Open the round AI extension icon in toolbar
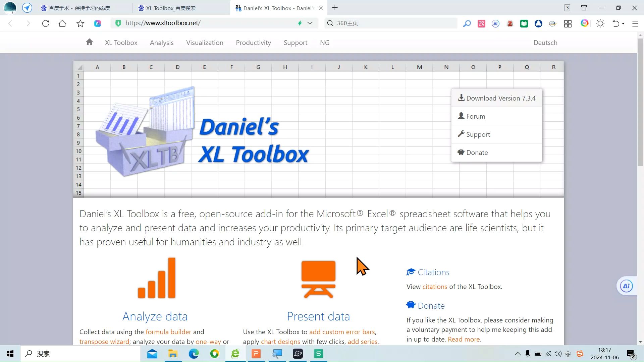The image size is (644, 362). click(495, 23)
